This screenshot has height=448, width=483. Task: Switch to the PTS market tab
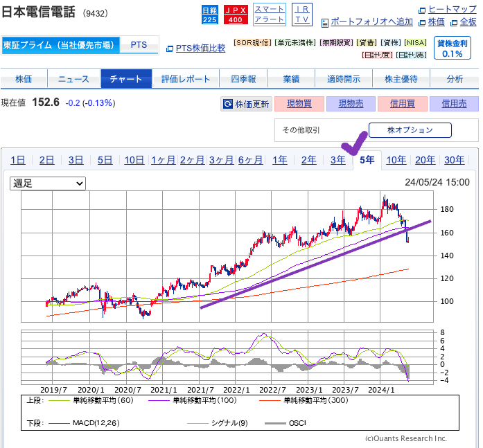point(139,45)
